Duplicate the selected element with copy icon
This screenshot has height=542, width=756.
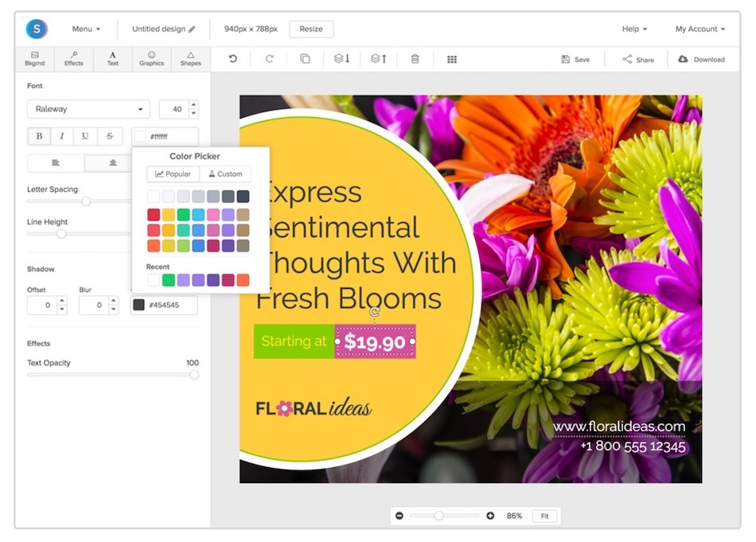click(x=305, y=59)
